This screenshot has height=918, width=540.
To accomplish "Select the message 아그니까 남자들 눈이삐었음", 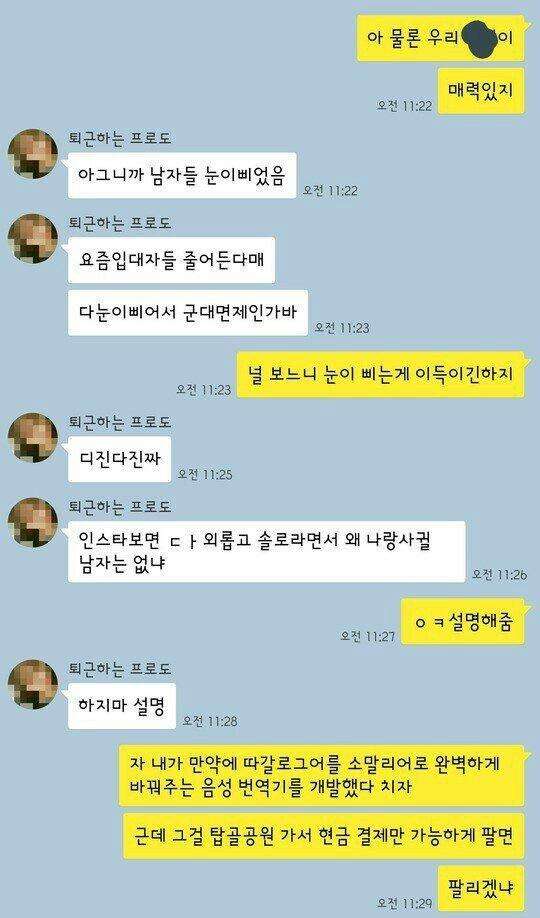I will point(182,176).
